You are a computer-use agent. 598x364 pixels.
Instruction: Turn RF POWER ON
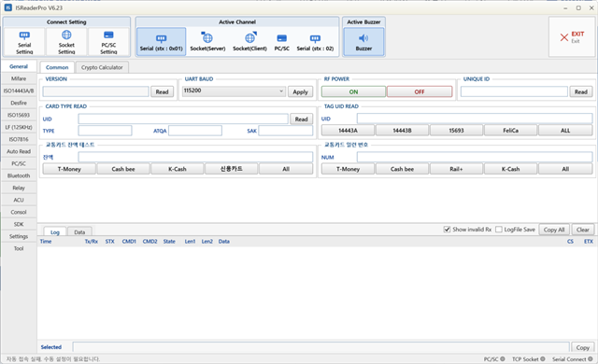click(x=353, y=91)
